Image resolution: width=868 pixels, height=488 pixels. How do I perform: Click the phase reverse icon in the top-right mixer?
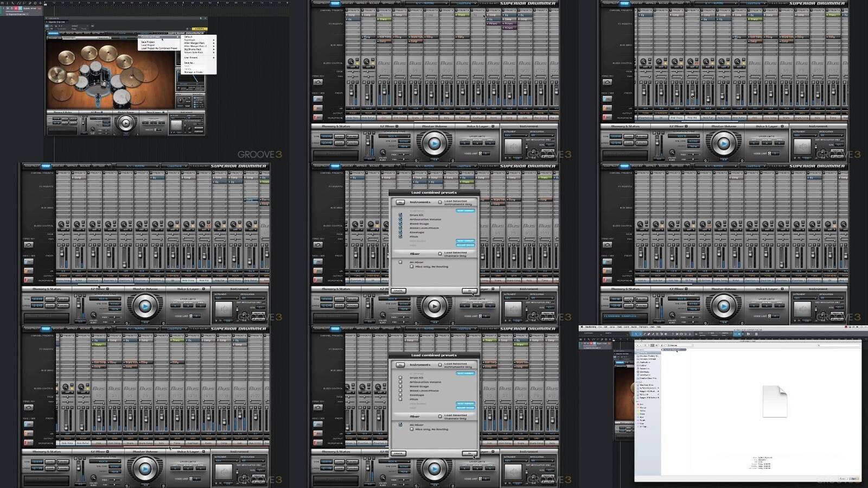607,82
